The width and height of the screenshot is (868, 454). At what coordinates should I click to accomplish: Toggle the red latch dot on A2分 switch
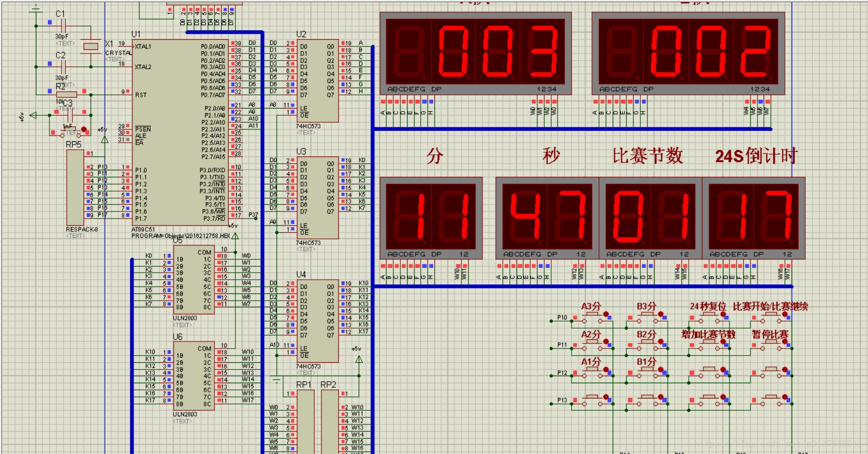click(x=606, y=342)
